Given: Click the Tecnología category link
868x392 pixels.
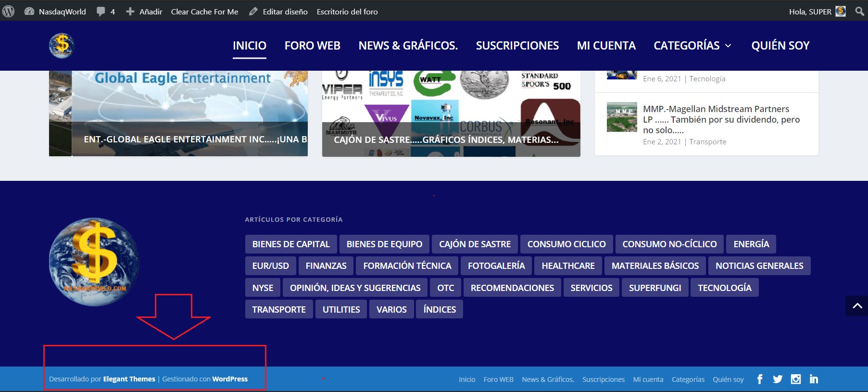Looking at the screenshot, I should tap(707, 79).
